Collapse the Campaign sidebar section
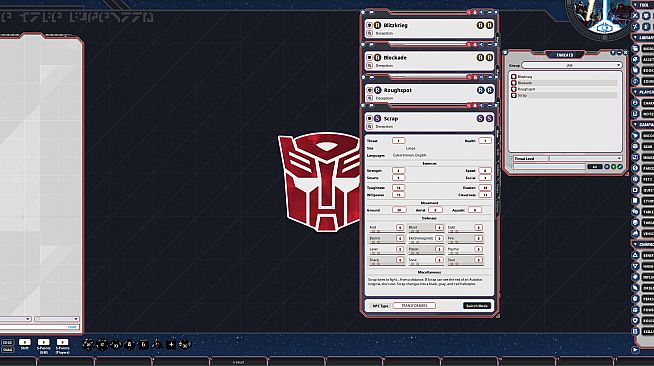The width and height of the screenshot is (654, 366). pyautogui.click(x=643, y=125)
